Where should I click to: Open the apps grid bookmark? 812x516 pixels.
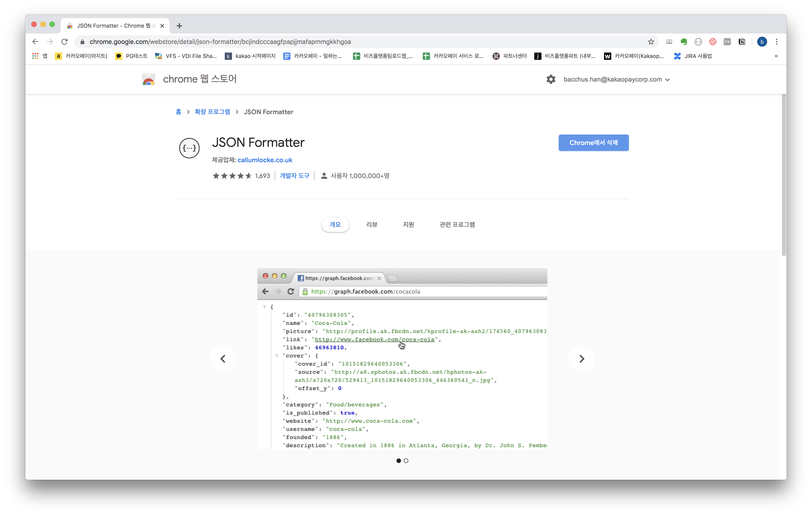tap(35, 56)
